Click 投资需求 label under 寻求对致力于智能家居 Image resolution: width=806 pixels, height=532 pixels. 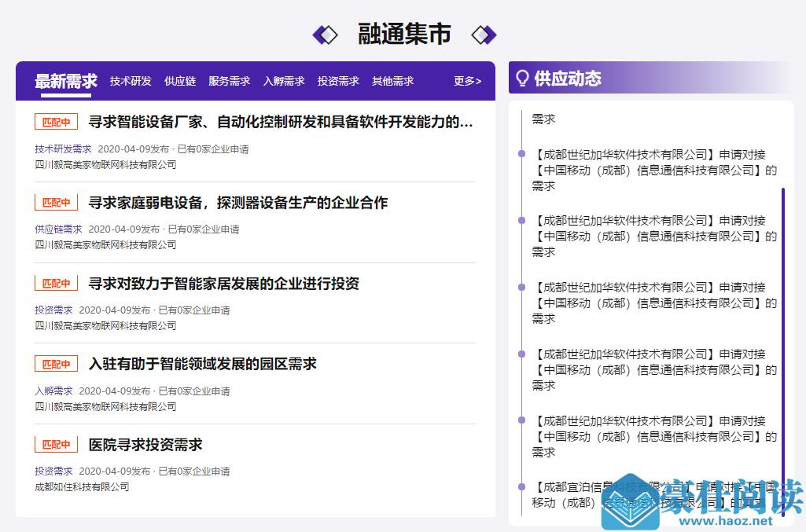[x=53, y=310]
